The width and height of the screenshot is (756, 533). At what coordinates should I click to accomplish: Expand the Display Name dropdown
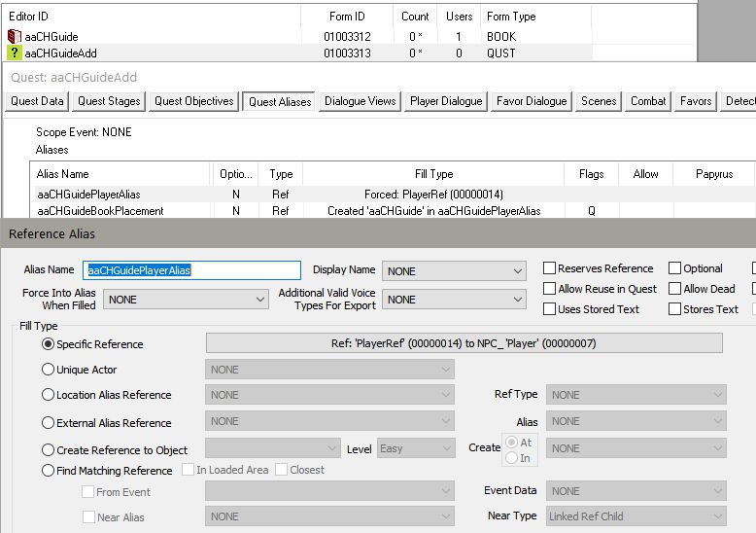pos(455,271)
